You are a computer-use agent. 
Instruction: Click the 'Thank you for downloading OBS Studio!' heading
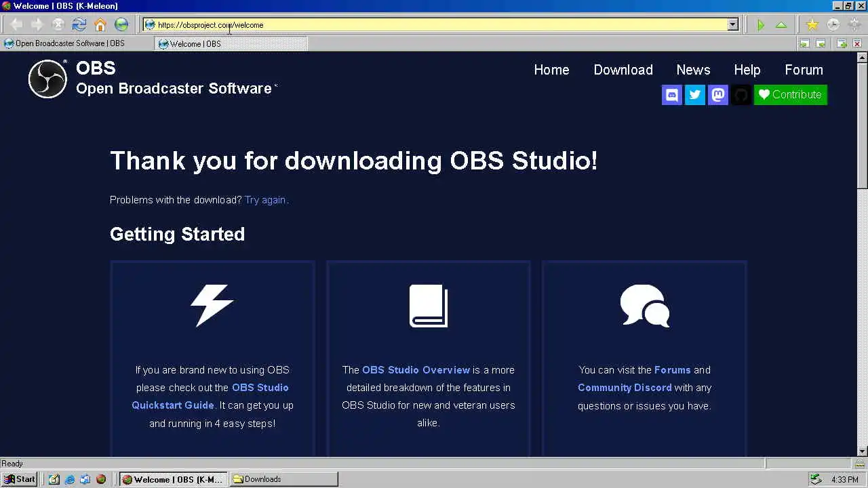pyautogui.click(x=353, y=161)
